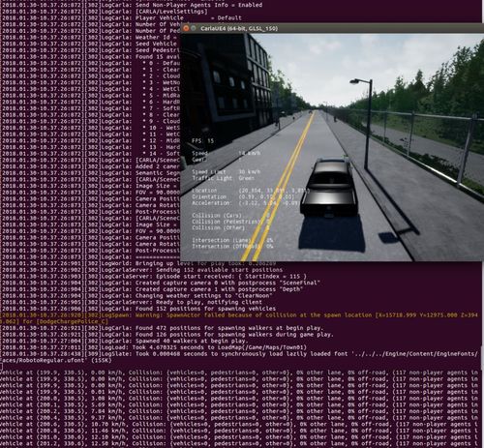The height and width of the screenshot is (448, 484).
Task: Click the Speed readout in the HUD
Action: coord(227,154)
